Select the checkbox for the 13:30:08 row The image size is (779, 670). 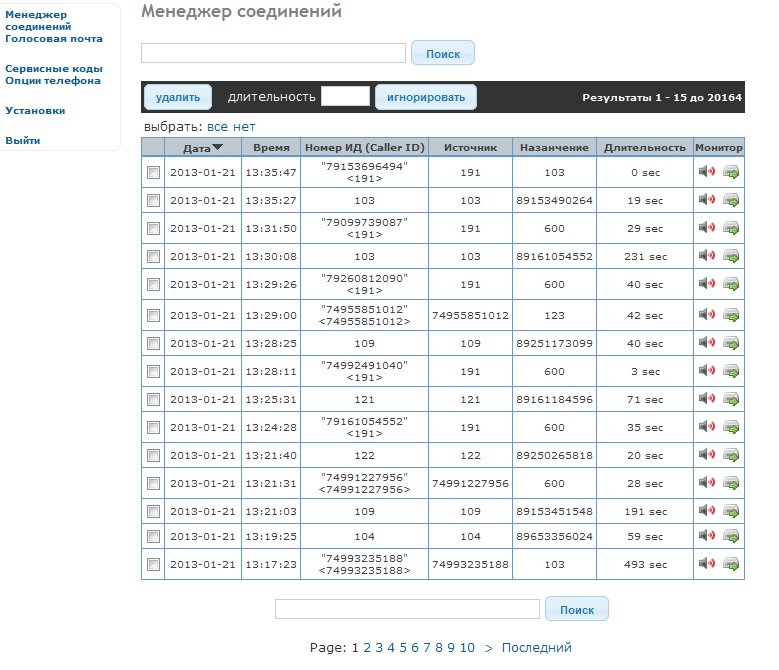point(153,257)
